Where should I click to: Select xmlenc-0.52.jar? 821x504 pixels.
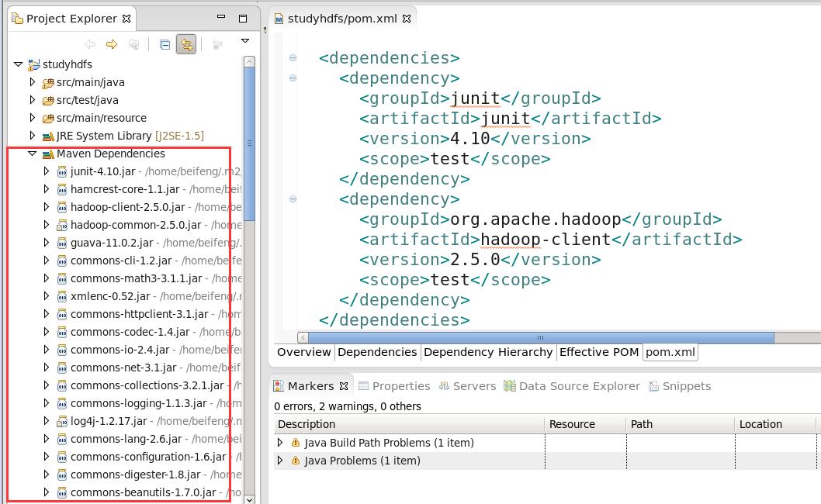pos(110,296)
